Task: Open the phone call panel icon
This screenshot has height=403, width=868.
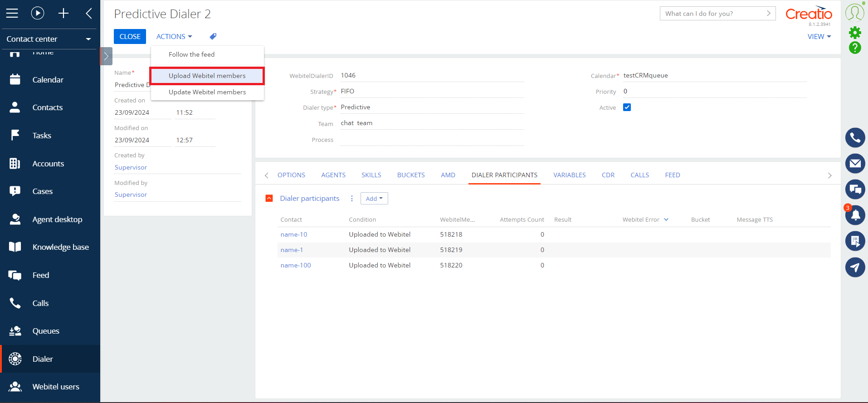Action: tap(855, 137)
